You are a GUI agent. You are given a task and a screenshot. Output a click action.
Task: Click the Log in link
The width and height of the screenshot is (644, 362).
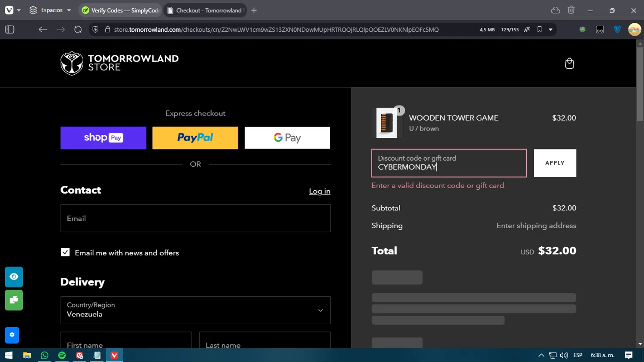click(x=319, y=191)
